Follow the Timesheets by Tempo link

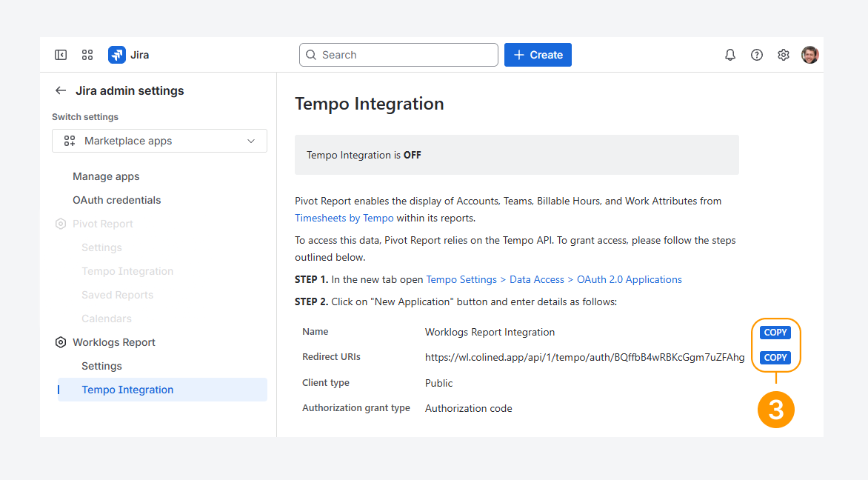pyautogui.click(x=344, y=218)
